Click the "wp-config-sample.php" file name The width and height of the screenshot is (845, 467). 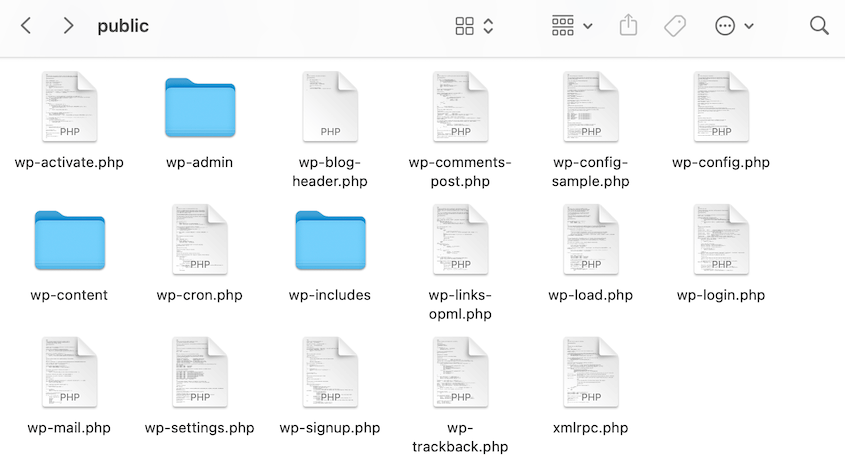(x=591, y=171)
